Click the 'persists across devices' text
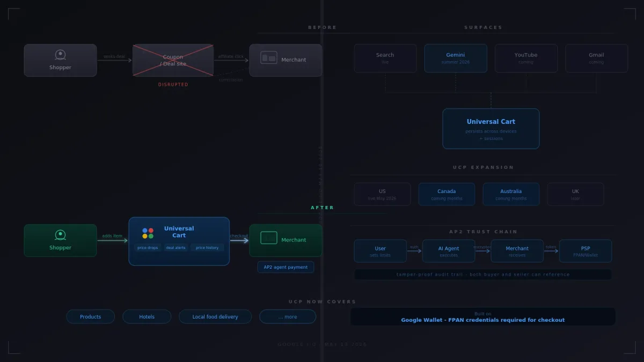Image resolution: width=644 pixels, height=362 pixels. (x=491, y=131)
